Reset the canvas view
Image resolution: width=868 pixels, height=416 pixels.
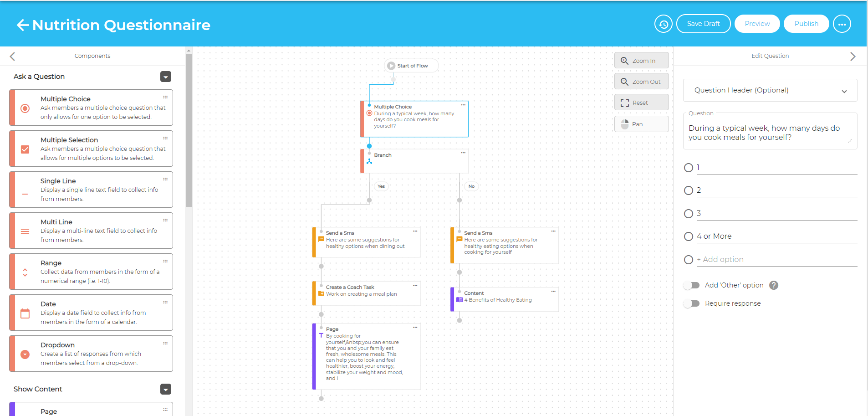click(642, 103)
